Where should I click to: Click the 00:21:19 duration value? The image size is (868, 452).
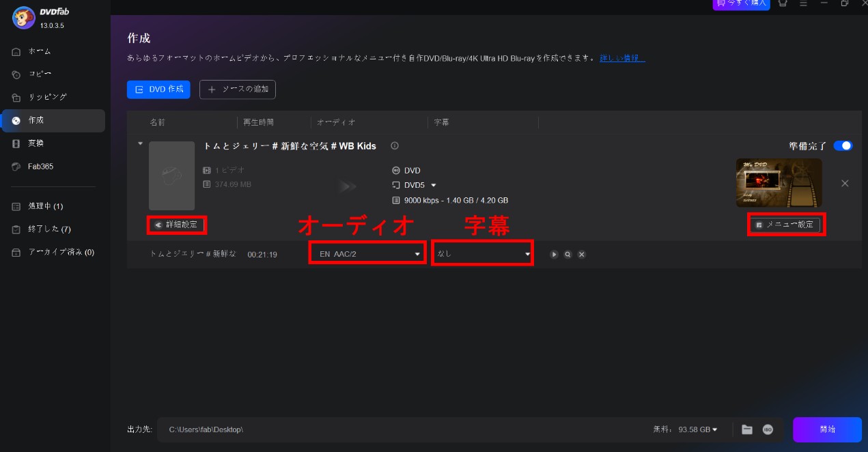[x=262, y=255]
